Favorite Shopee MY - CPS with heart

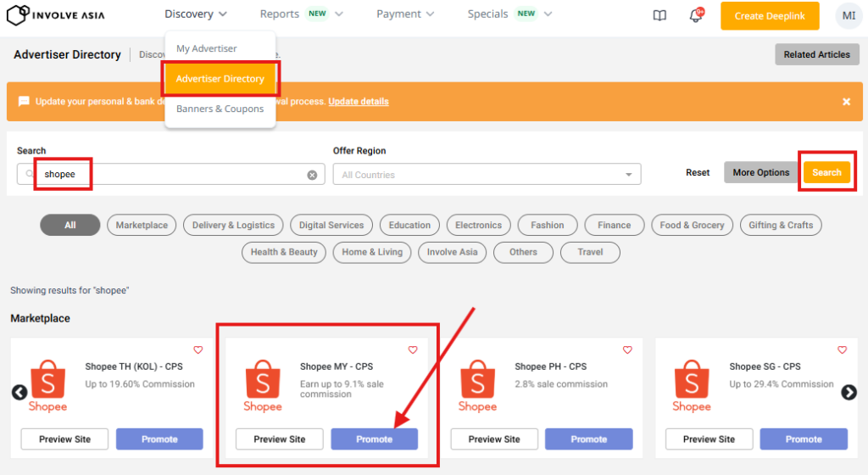pyautogui.click(x=413, y=349)
